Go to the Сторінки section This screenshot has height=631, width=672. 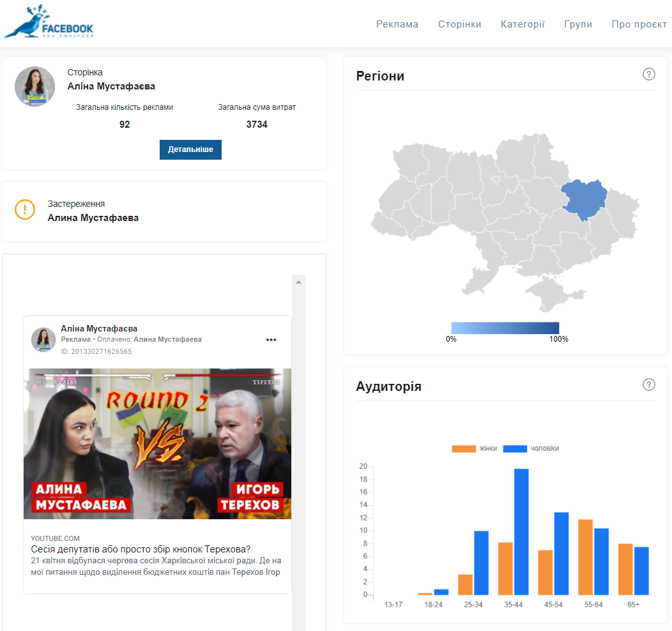(x=459, y=24)
